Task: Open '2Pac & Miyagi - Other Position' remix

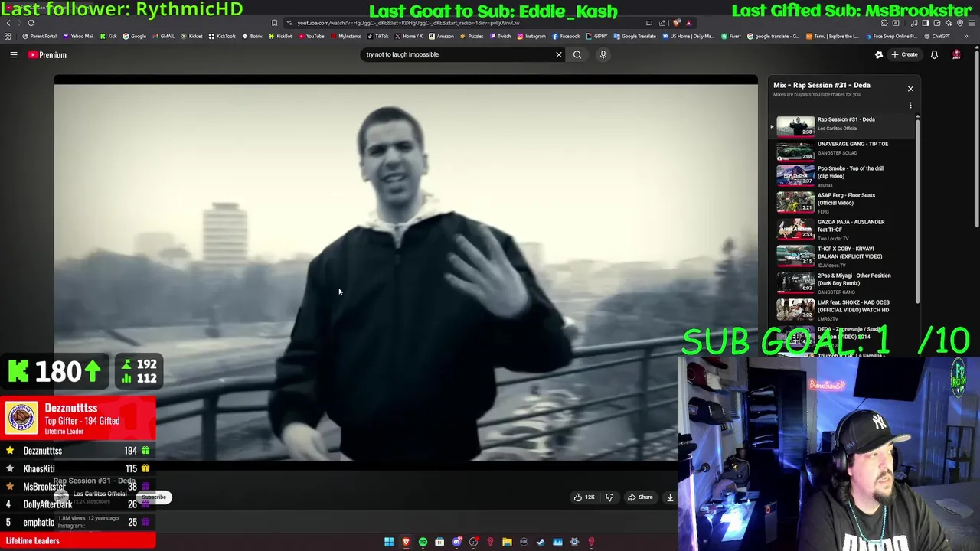Action: point(844,282)
